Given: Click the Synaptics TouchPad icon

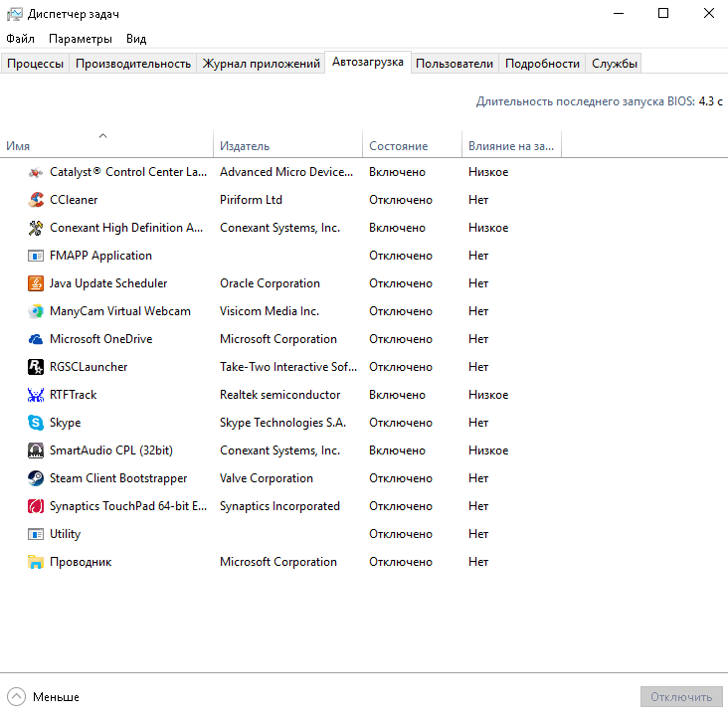Looking at the screenshot, I should (x=36, y=506).
